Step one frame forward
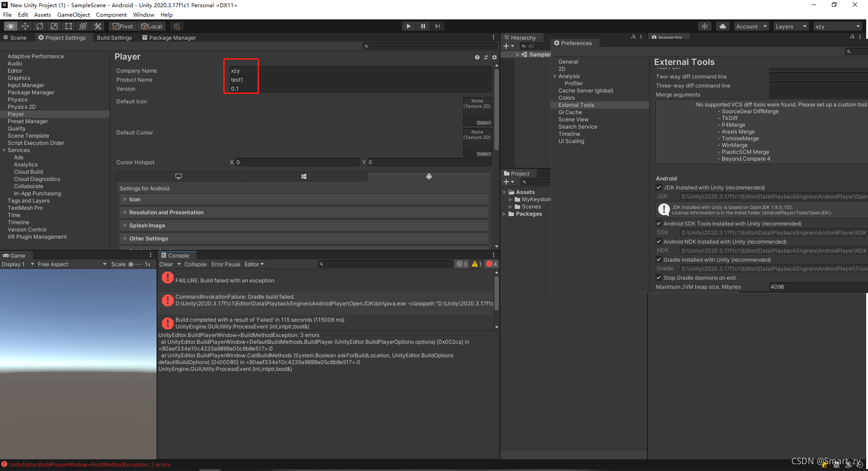 [x=437, y=26]
